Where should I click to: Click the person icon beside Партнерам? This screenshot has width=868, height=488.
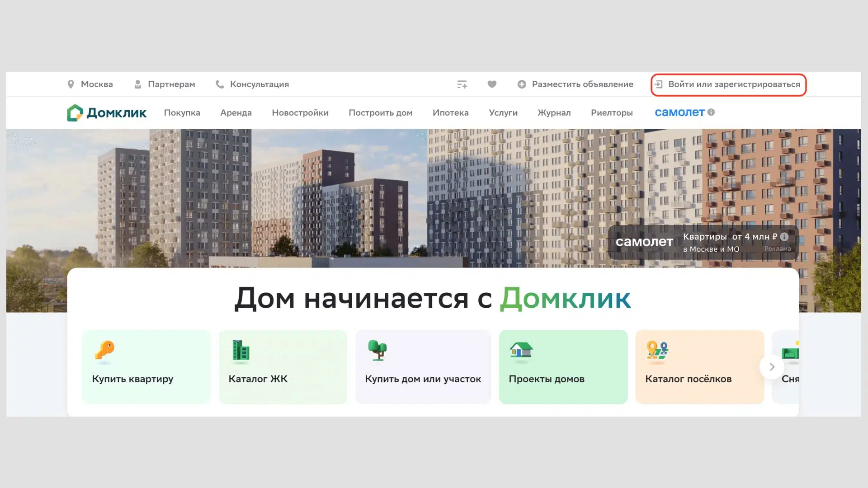click(x=138, y=84)
